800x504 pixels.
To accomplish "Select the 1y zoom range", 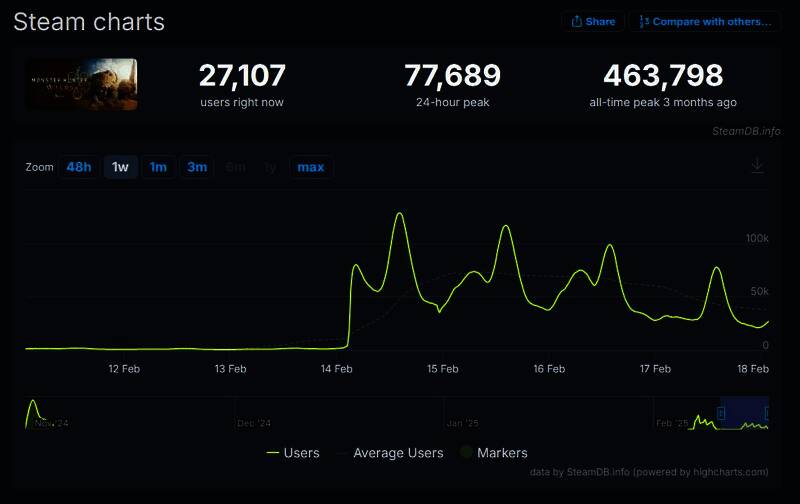I will (270, 167).
